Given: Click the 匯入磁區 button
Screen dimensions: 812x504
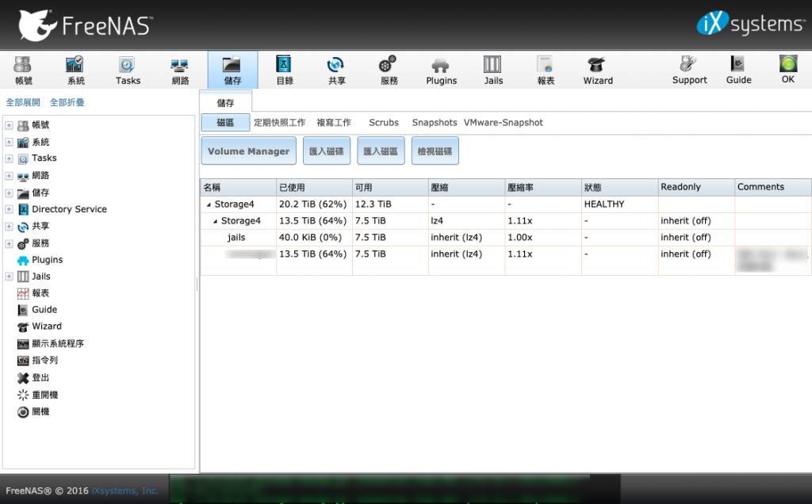Looking at the screenshot, I should [381, 151].
